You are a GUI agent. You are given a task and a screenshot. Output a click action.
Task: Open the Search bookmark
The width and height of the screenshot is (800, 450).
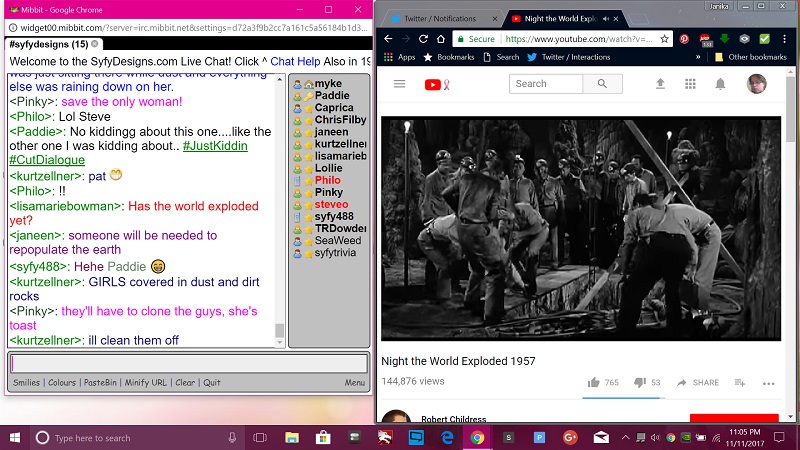coord(501,57)
